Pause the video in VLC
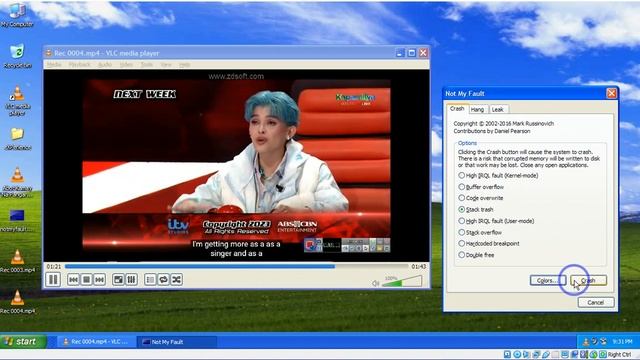Image resolution: width=640 pixels, height=360 pixels. tap(53, 280)
